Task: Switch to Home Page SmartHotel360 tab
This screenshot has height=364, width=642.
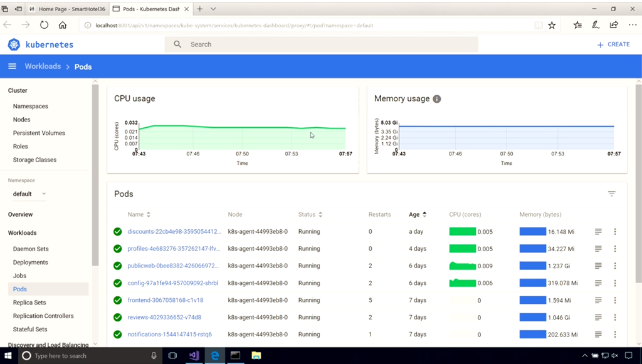Action: tap(67, 9)
